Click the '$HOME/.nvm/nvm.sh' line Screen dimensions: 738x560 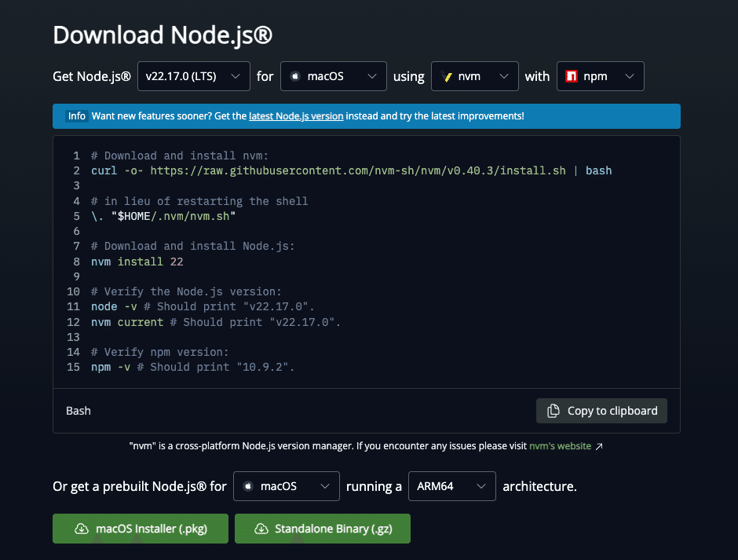click(163, 216)
